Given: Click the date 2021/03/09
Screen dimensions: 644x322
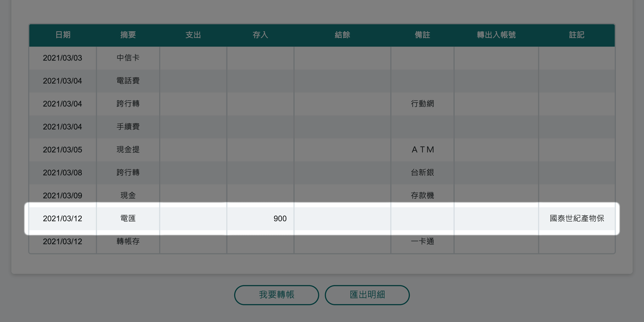Looking at the screenshot, I should click(x=62, y=196).
